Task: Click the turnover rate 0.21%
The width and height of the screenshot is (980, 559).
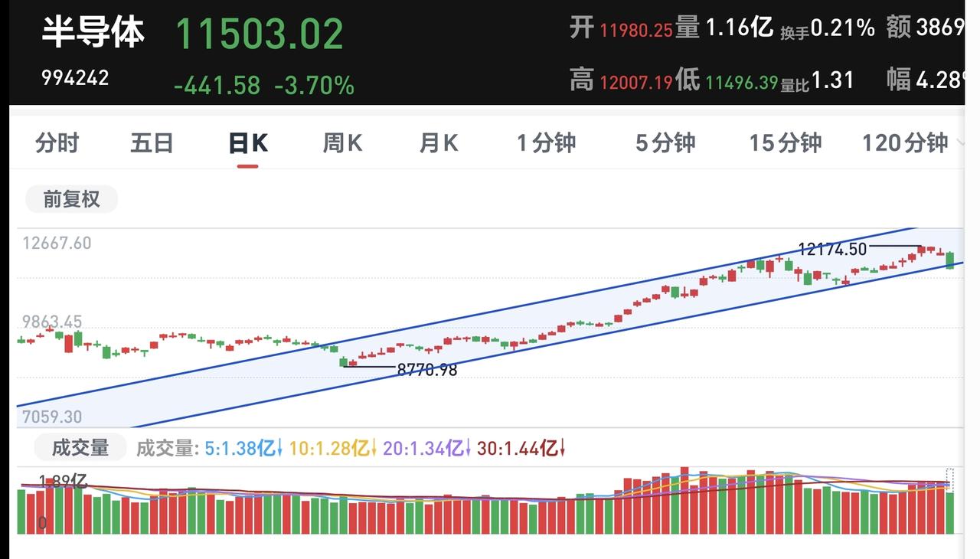Action: pyautogui.click(x=842, y=28)
